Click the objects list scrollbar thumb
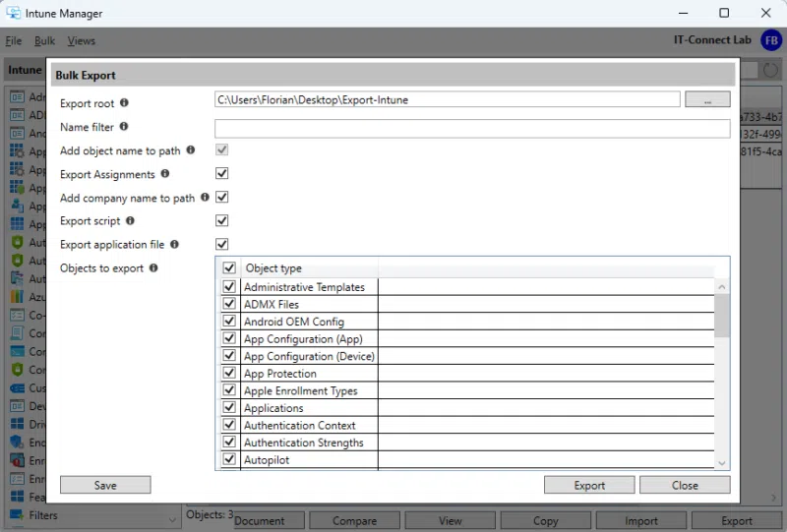The height and width of the screenshot is (532, 787). 722,316
